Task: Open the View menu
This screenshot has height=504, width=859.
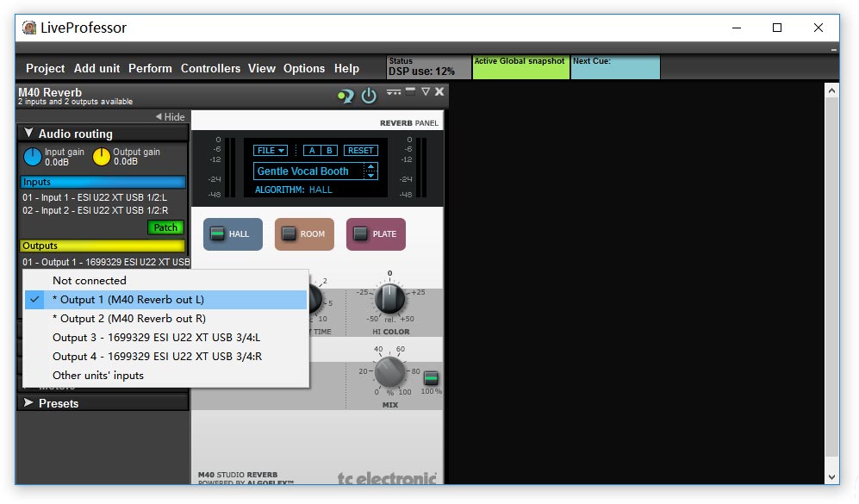Action: [x=261, y=68]
